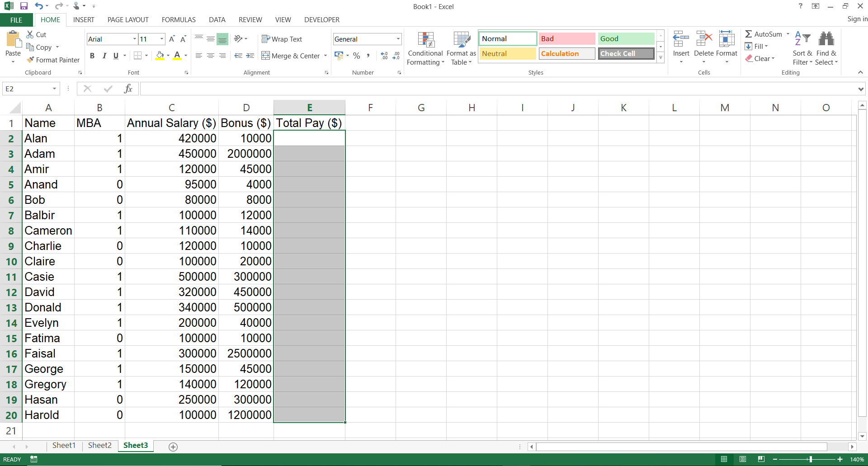Click Increase Decimal icon
This screenshot has width=868, height=466.
384,56
